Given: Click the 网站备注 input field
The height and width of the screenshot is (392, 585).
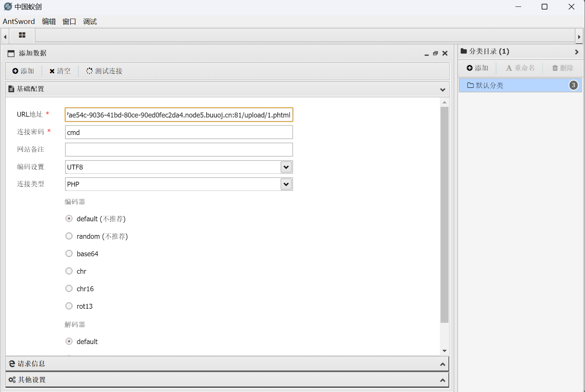Looking at the screenshot, I should pyautogui.click(x=179, y=149).
